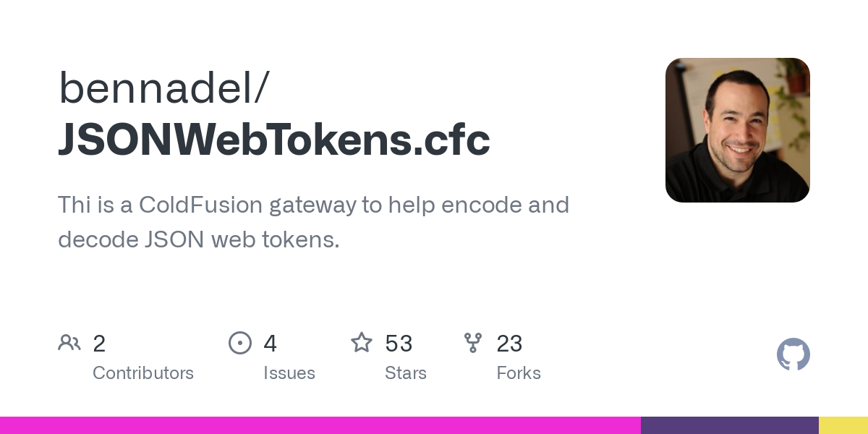
Task: Select the forks count 23
Action: click(x=510, y=344)
